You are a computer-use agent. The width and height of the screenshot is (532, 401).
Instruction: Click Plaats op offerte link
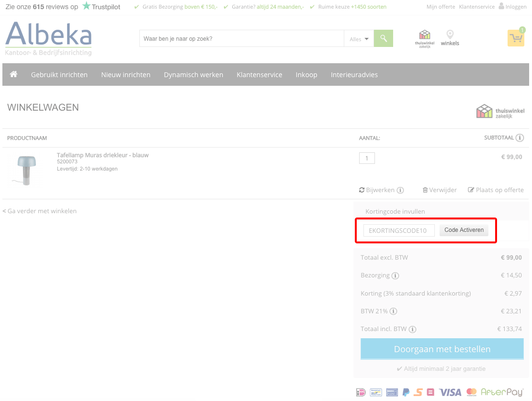496,190
